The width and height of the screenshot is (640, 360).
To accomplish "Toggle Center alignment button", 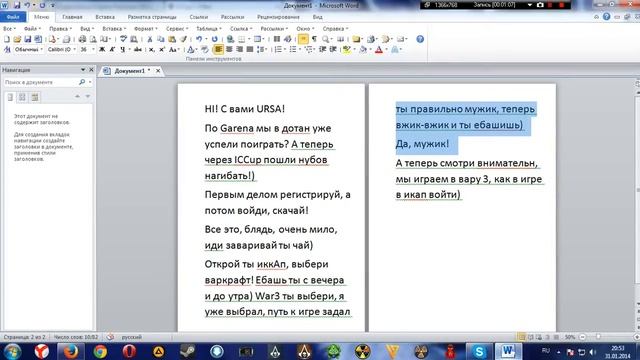I will pyautogui.click(x=229, y=49).
